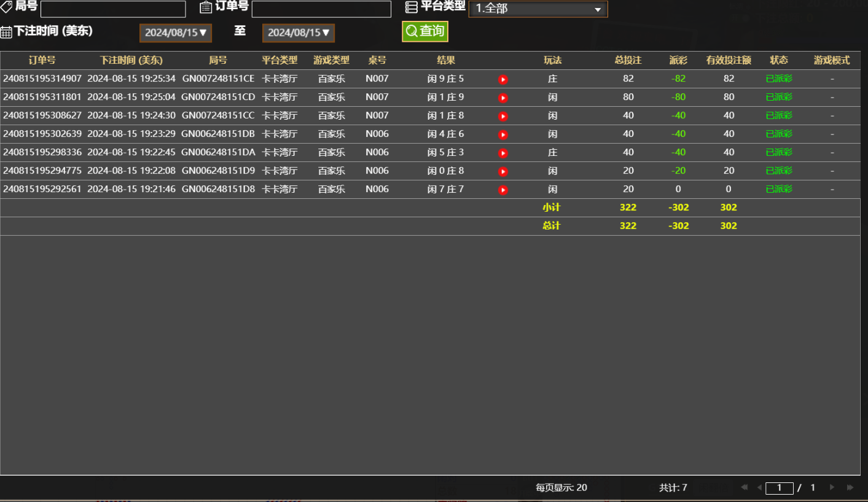Click the 订单号 input field

click(321, 9)
